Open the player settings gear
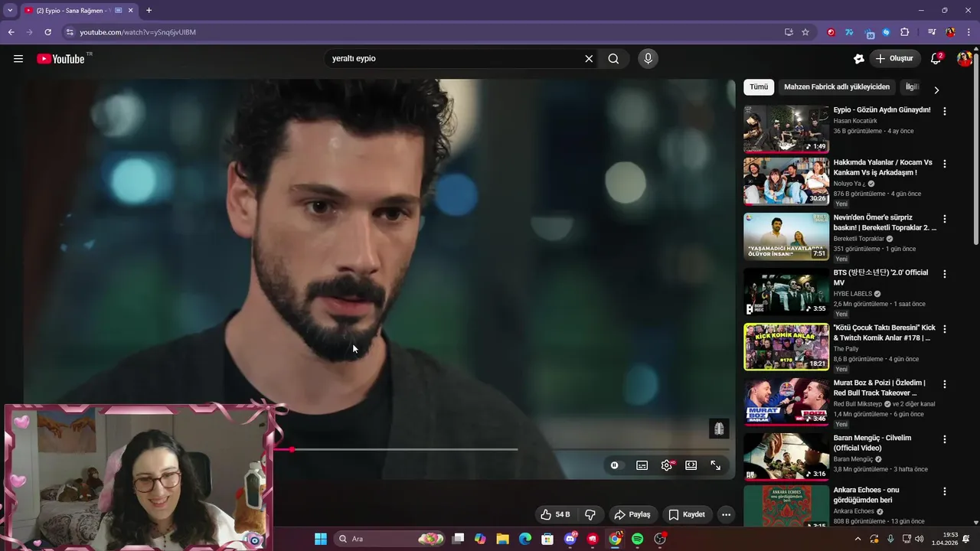The width and height of the screenshot is (980, 551). (667, 465)
